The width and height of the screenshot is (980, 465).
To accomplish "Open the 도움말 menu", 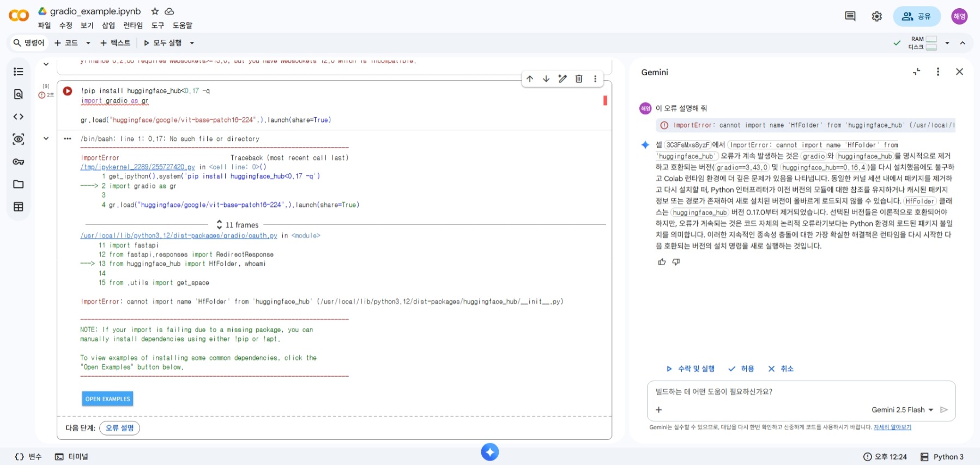I will [183, 26].
